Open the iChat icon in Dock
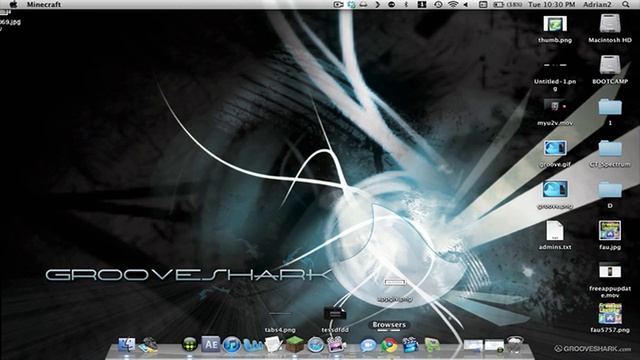This screenshot has width=640, height=360. pyautogui.click(x=368, y=345)
